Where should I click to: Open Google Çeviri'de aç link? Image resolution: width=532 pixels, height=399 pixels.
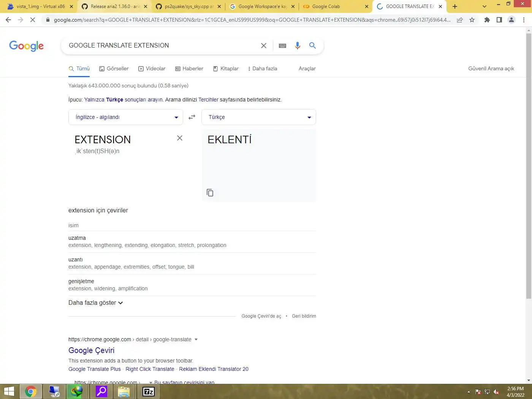(x=261, y=316)
